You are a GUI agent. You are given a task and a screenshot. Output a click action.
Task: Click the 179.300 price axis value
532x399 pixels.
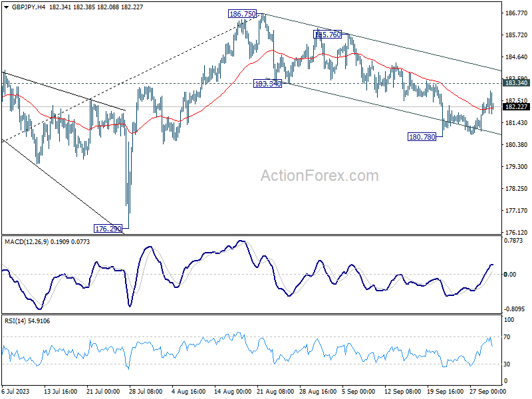(x=517, y=167)
